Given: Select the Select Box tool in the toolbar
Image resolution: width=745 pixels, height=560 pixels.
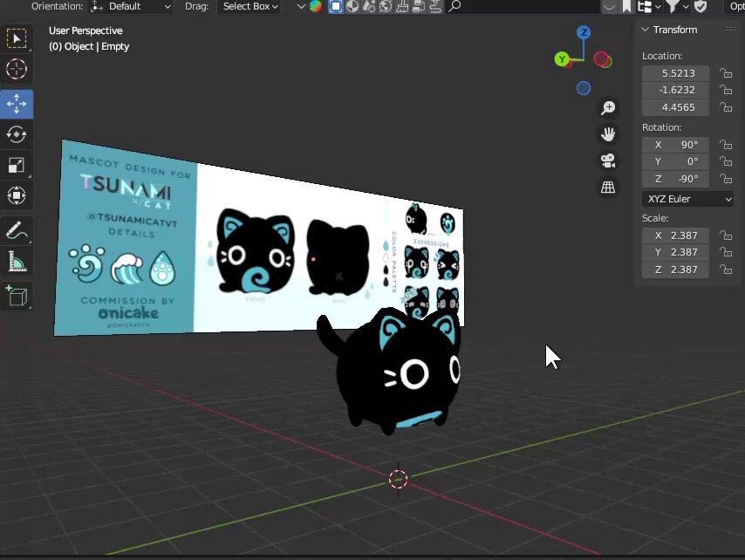Looking at the screenshot, I should 17,38.
